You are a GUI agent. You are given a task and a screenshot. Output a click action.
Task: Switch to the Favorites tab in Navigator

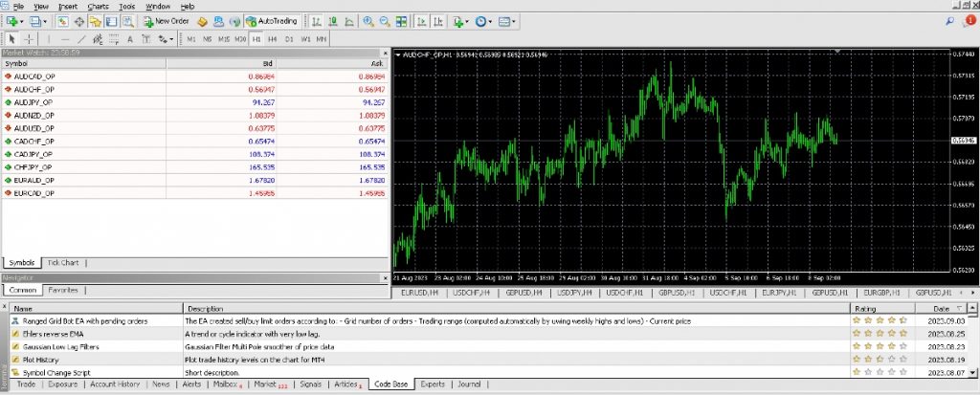click(x=63, y=290)
